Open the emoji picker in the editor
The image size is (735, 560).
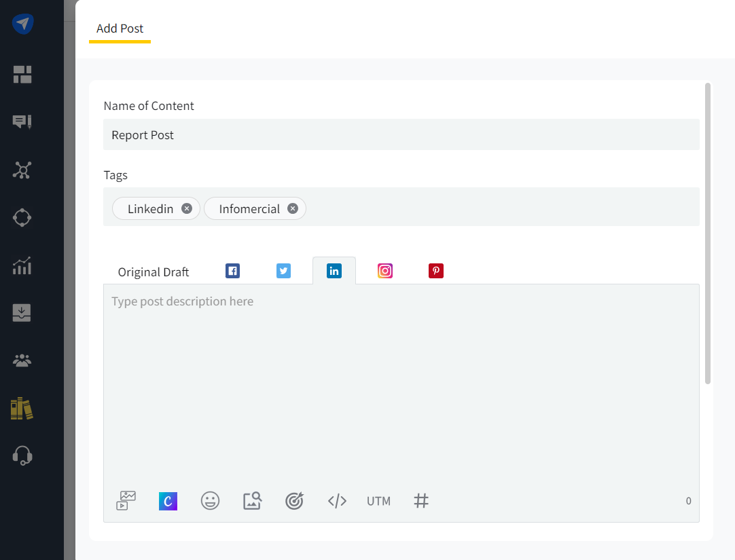click(x=210, y=501)
